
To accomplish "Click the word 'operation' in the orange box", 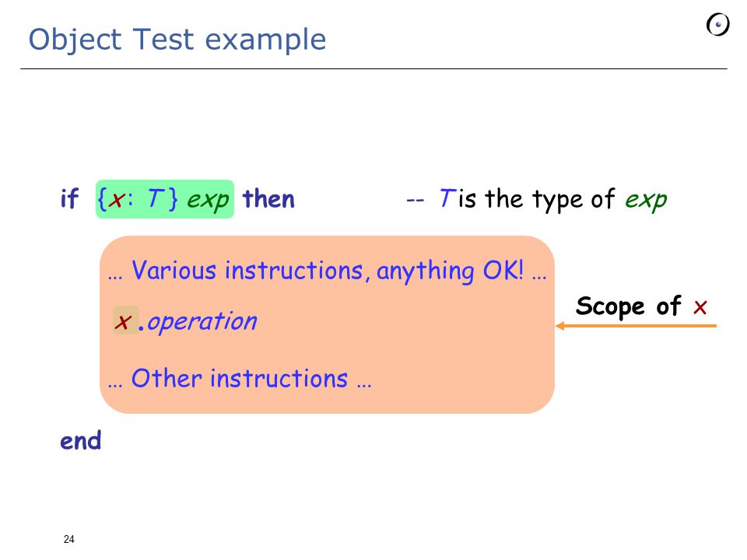I will pyautogui.click(x=202, y=321).
